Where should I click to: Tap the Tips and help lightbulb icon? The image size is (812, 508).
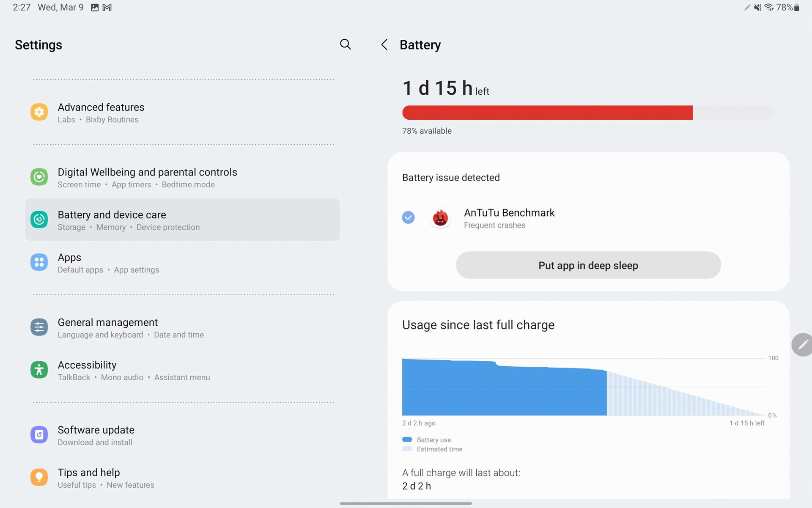[x=39, y=478]
